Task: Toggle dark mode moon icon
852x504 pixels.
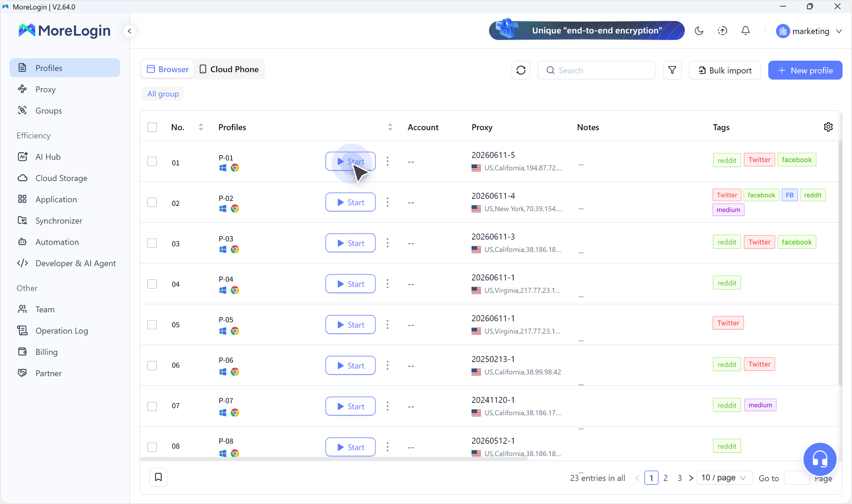Action: tap(699, 31)
